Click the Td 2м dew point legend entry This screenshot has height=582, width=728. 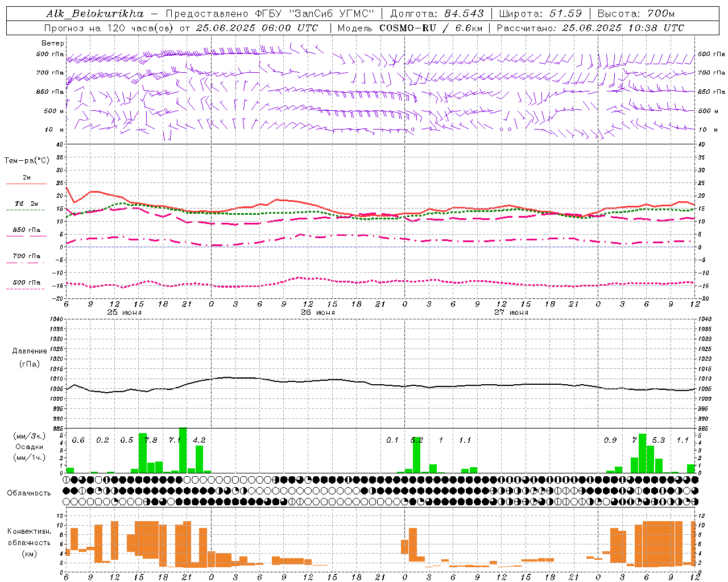pyautogui.click(x=26, y=203)
